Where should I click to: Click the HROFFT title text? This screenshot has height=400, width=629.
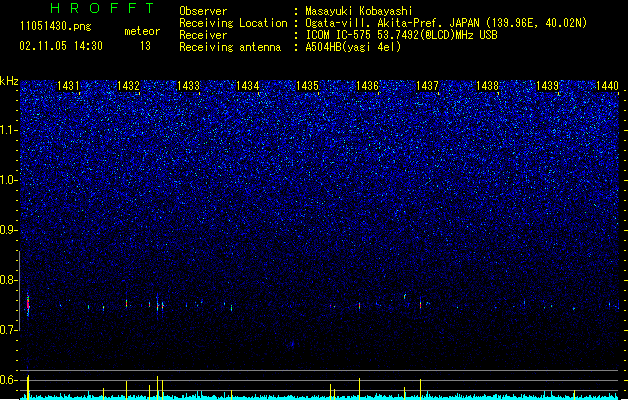tap(102, 8)
